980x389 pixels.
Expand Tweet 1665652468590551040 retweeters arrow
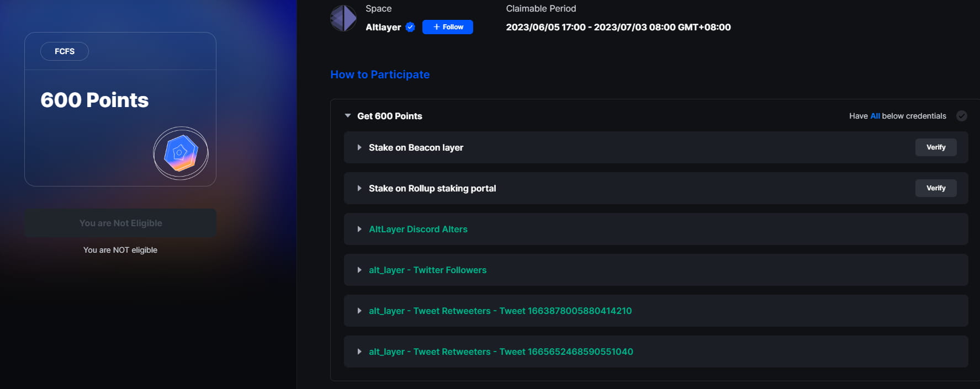(359, 351)
